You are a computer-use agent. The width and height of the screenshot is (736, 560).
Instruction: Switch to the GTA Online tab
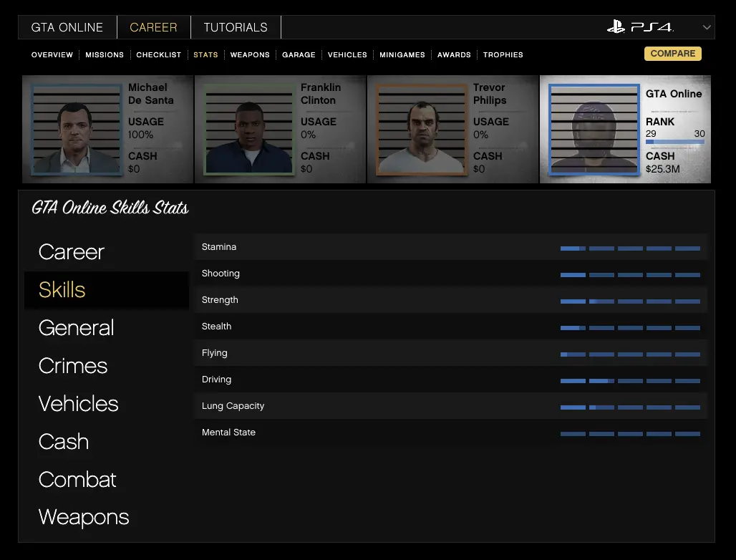coord(67,27)
